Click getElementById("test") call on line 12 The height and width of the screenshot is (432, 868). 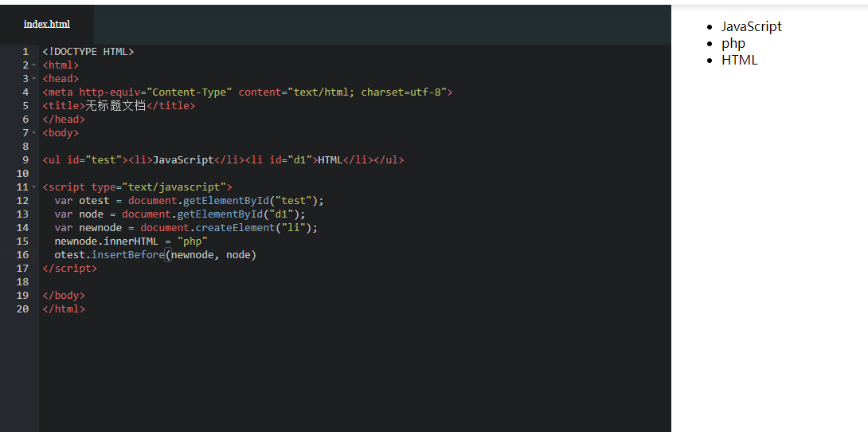click(251, 201)
